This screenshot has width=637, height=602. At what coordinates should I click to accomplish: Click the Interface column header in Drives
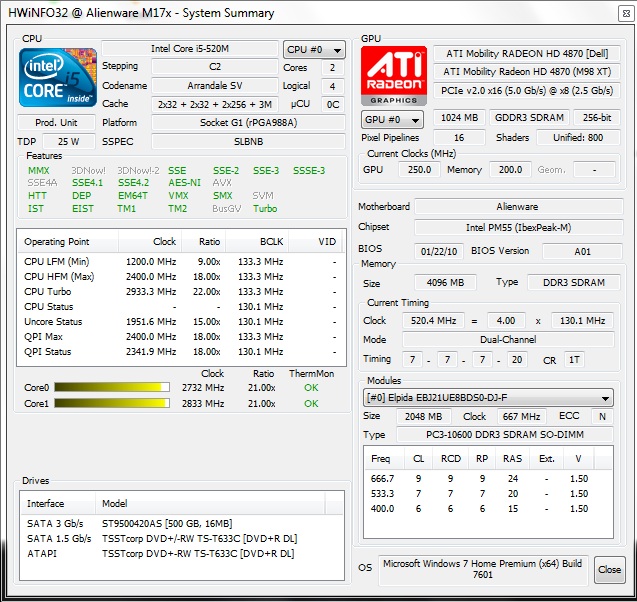pos(58,504)
